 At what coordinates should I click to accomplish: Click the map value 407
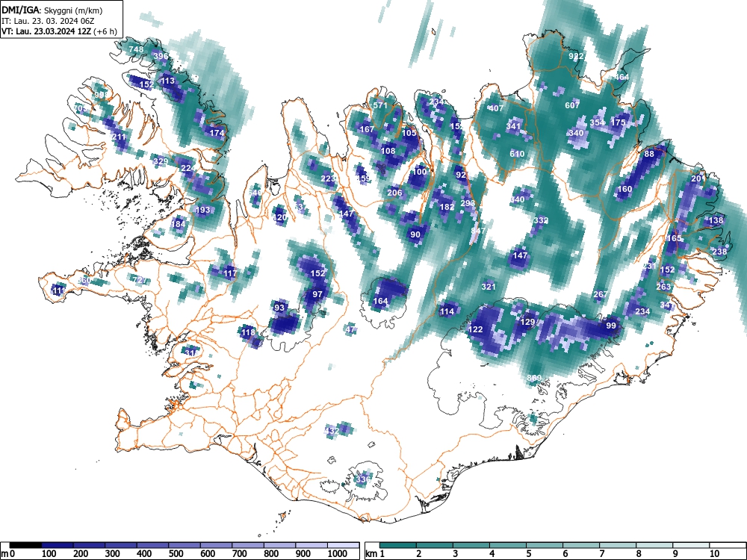click(496, 108)
